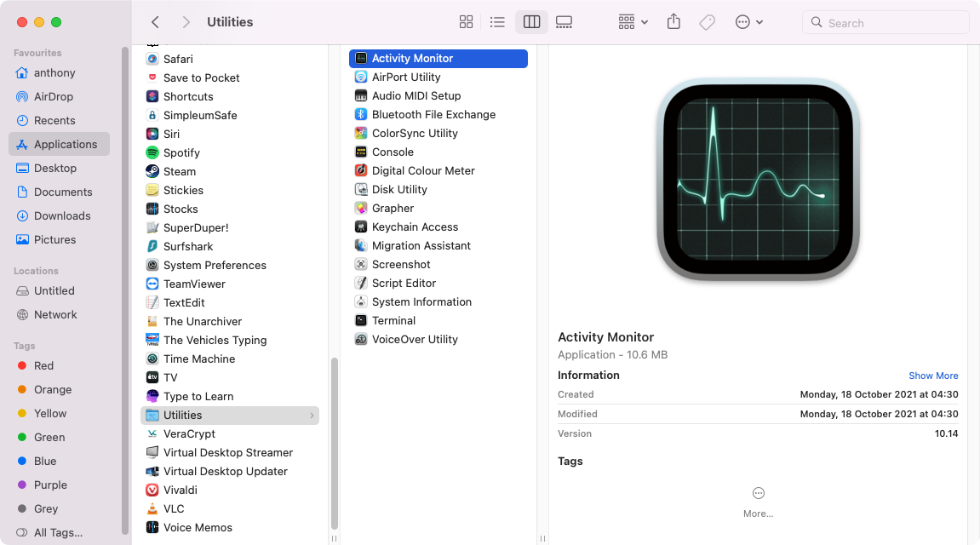Screen dimensions: 980x545
Task: Filter by the Purple tag
Action: click(x=60, y=485)
